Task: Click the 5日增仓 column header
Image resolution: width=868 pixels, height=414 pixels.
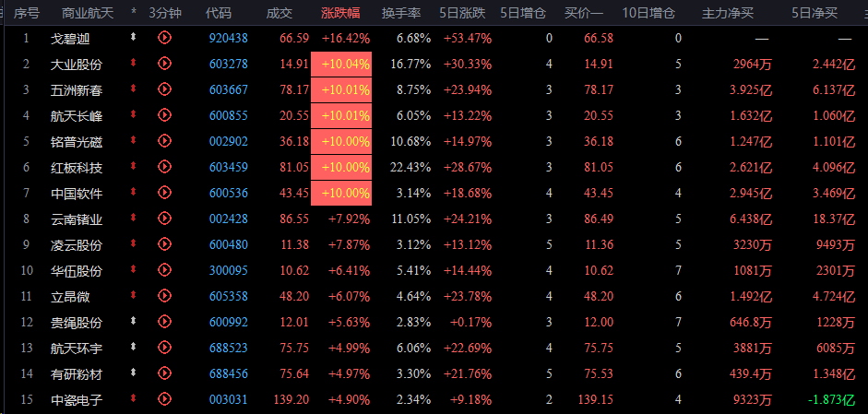Action: [x=523, y=13]
